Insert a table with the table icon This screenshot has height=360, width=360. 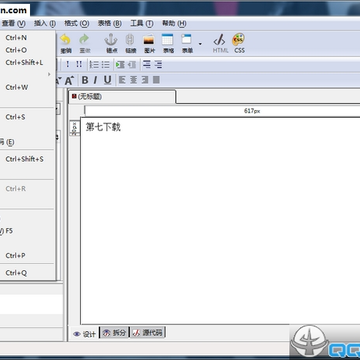tap(168, 40)
